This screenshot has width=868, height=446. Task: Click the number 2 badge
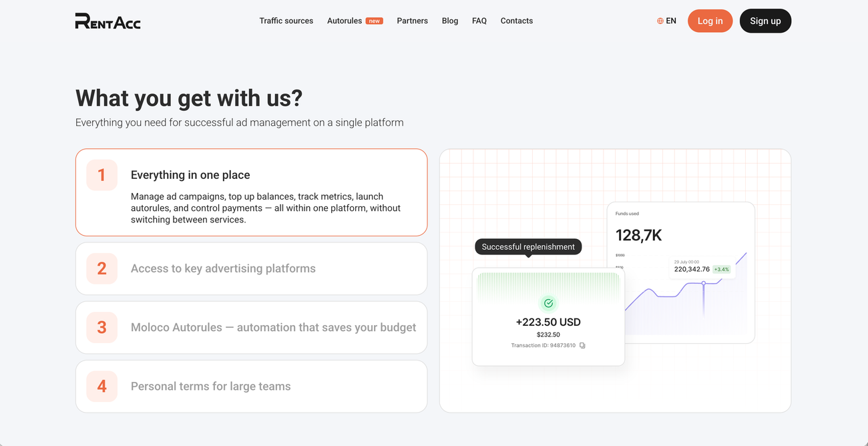pyautogui.click(x=102, y=268)
